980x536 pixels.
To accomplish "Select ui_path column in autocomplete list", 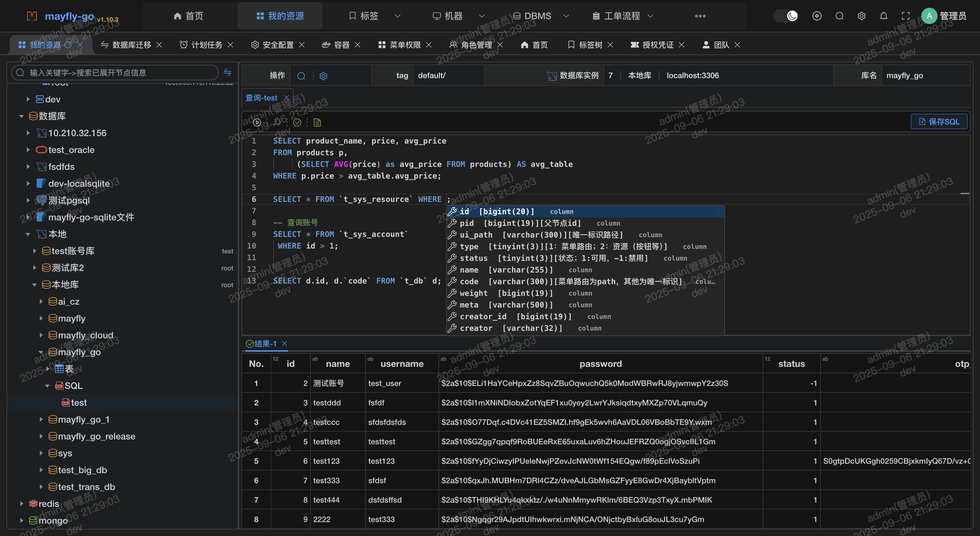I will coord(476,235).
